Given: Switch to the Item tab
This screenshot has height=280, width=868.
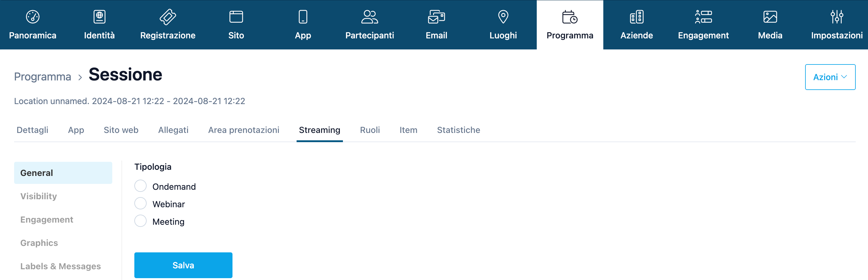Looking at the screenshot, I should point(409,130).
